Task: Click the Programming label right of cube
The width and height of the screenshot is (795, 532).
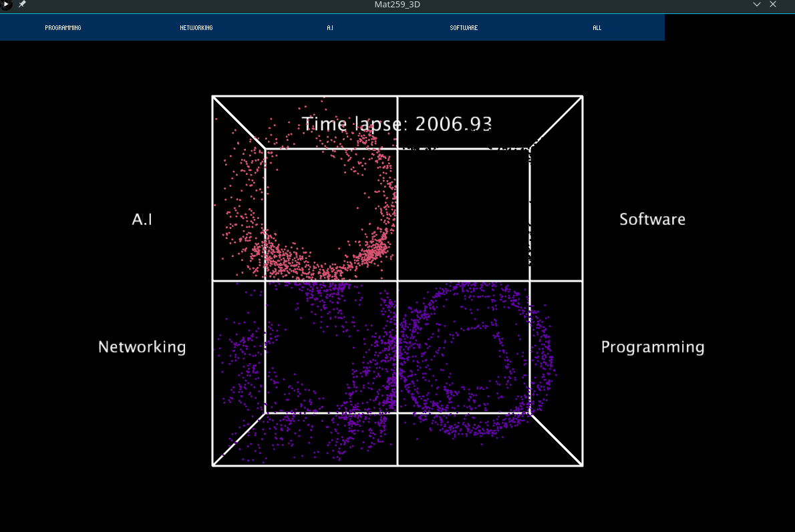Action: (x=652, y=347)
